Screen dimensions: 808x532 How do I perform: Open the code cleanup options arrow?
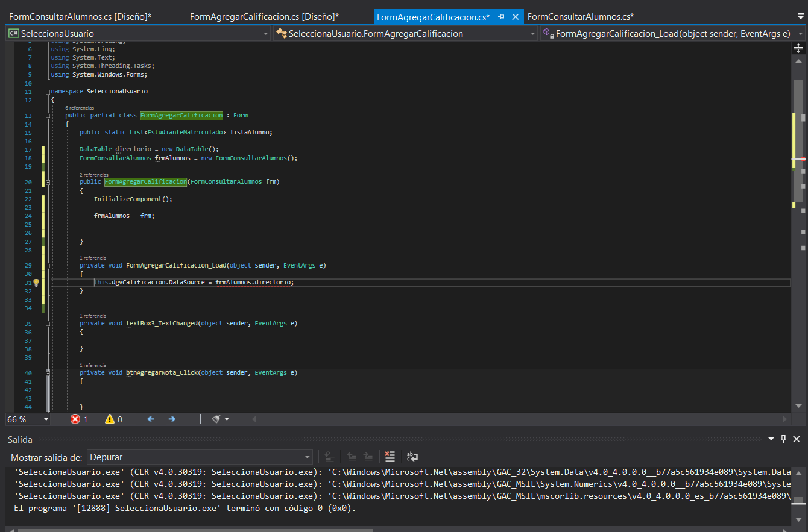tap(227, 419)
